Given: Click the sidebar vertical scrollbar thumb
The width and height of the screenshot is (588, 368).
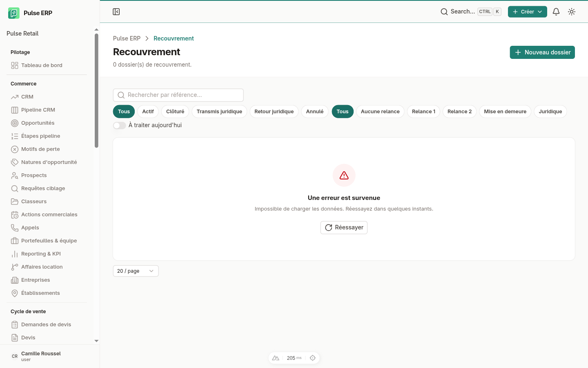Looking at the screenshot, I should tap(96, 90).
